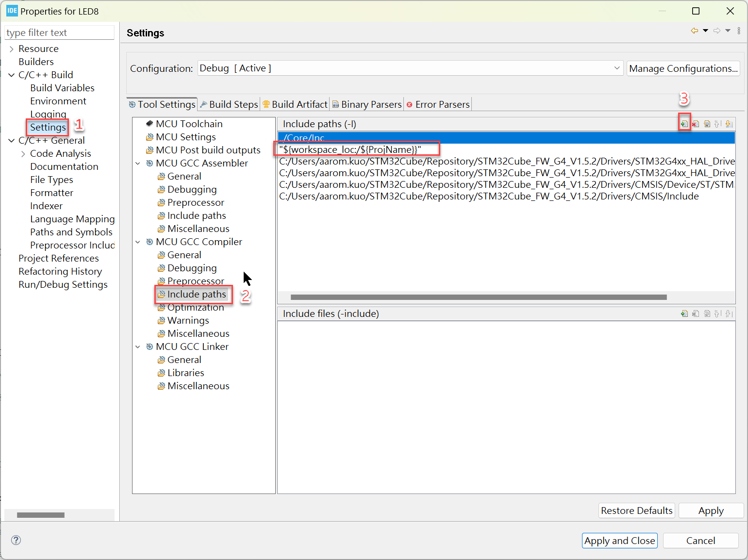This screenshot has width=748, height=560.
Task: Click the include paths horizontal scrollbar
Action: 479,297
